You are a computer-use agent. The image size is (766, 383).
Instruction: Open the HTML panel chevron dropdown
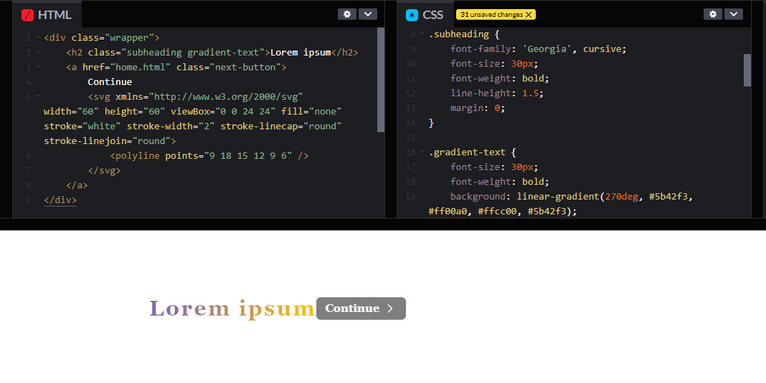(x=368, y=14)
